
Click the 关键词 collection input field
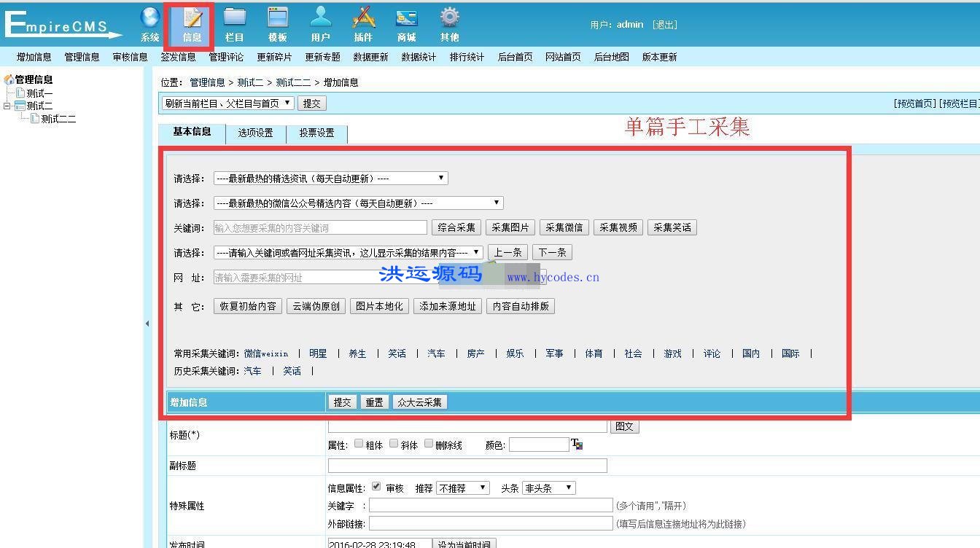coord(320,228)
